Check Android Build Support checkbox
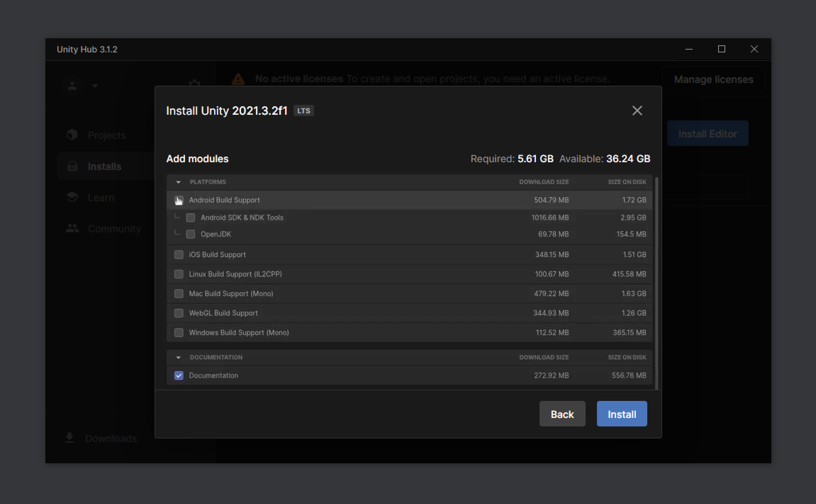This screenshot has width=816, height=504. [179, 200]
